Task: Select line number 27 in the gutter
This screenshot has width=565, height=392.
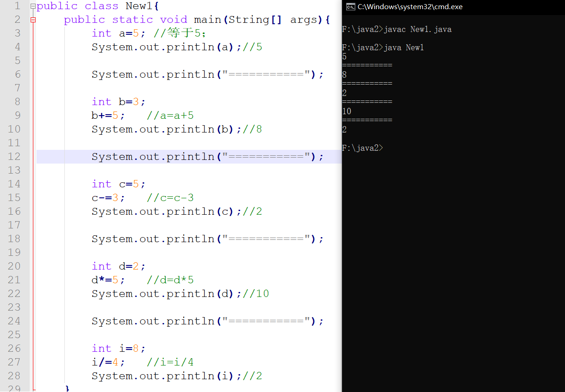Action: point(14,362)
